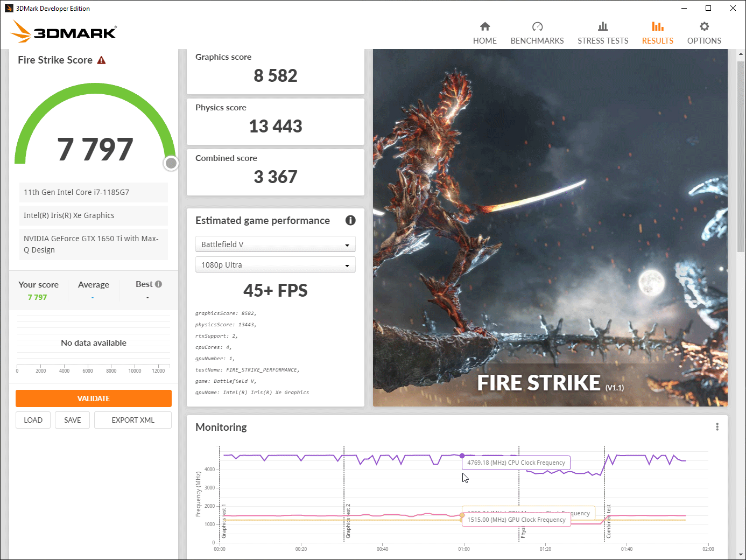Open the STRESS TESTS tab
Viewport: 746px width, 560px height.
click(603, 33)
